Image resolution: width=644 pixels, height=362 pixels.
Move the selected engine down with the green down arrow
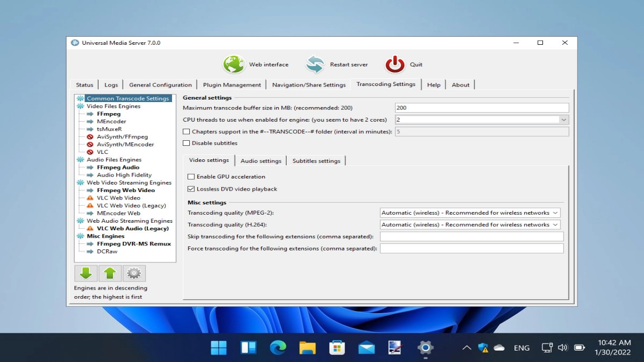[86, 274]
